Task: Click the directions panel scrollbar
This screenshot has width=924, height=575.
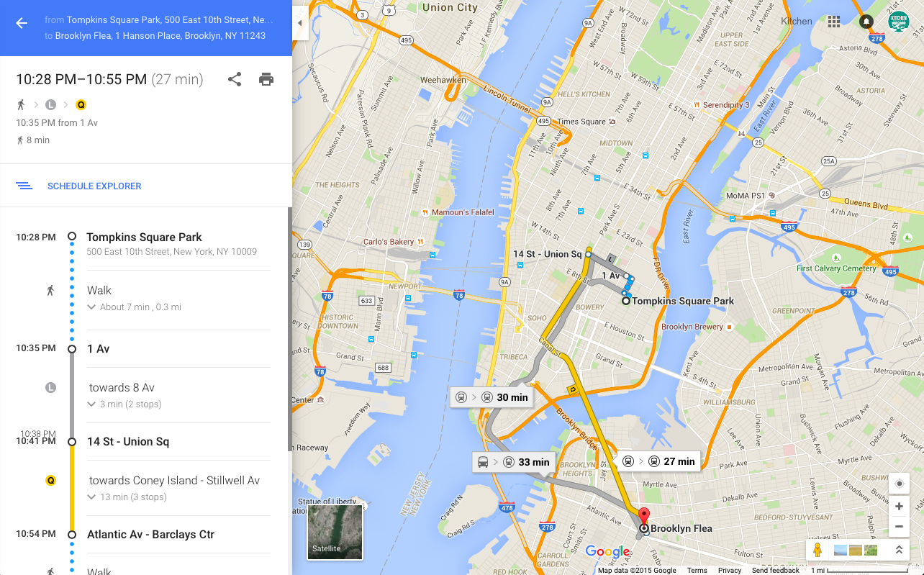Action: point(290,330)
